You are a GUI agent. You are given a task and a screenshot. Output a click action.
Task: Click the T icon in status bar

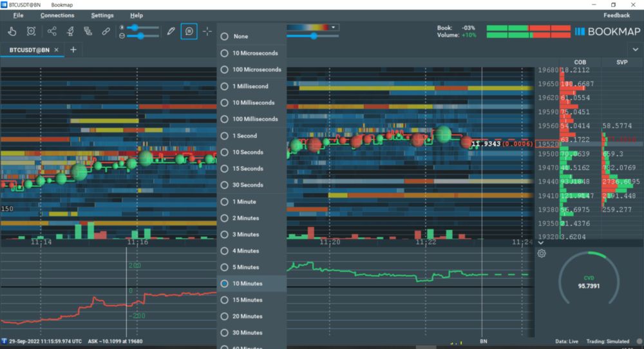tap(4, 341)
